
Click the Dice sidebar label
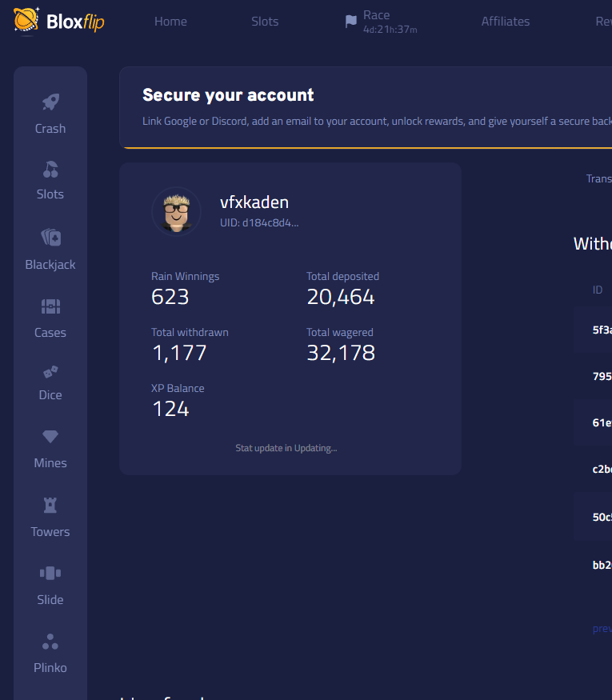tap(50, 395)
